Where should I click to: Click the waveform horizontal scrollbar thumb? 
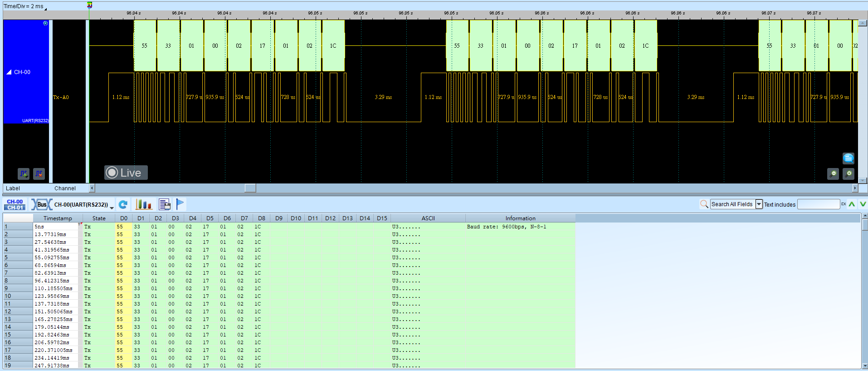pyautogui.click(x=250, y=188)
